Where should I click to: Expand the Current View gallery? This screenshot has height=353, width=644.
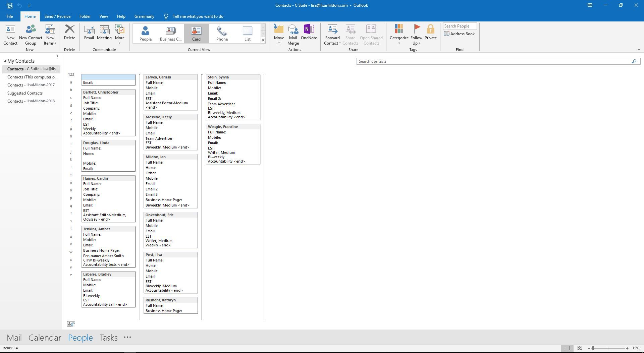pos(263,40)
